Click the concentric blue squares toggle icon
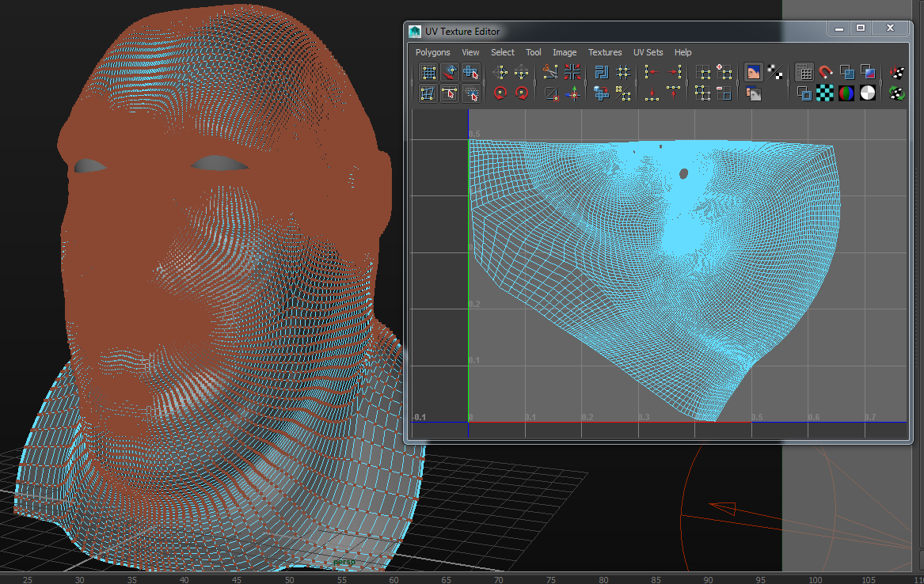 (804, 93)
